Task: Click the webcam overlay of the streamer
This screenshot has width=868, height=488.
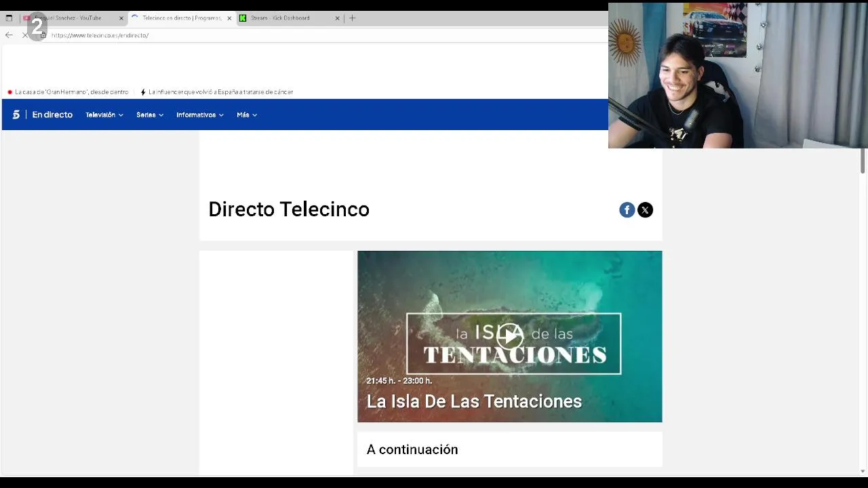Action: (738, 75)
